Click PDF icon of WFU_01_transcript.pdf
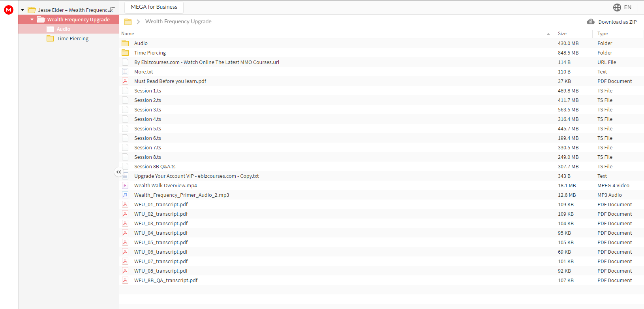644x309 pixels. point(125,204)
